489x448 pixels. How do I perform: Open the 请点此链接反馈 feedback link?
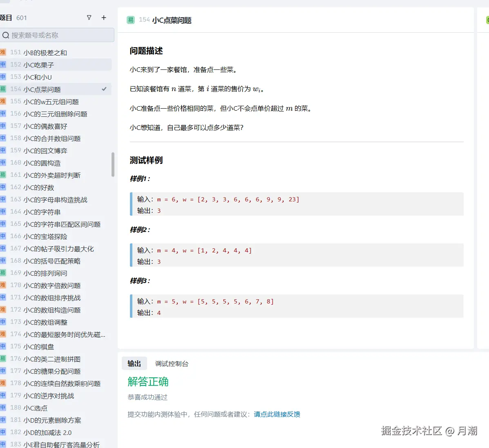coord(277,414)
